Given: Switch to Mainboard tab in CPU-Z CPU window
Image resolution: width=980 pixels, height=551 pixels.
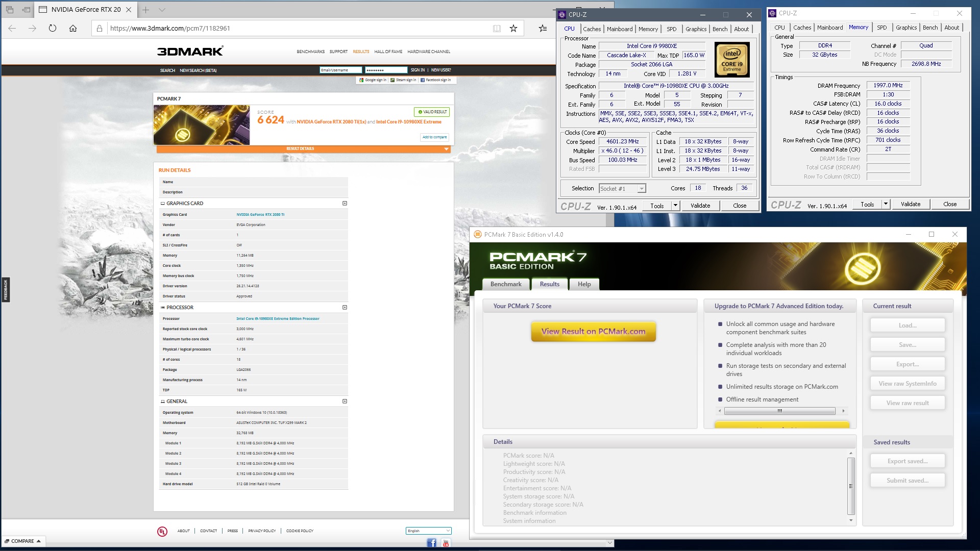Looking at the screenshot, I should coord(620,29).
